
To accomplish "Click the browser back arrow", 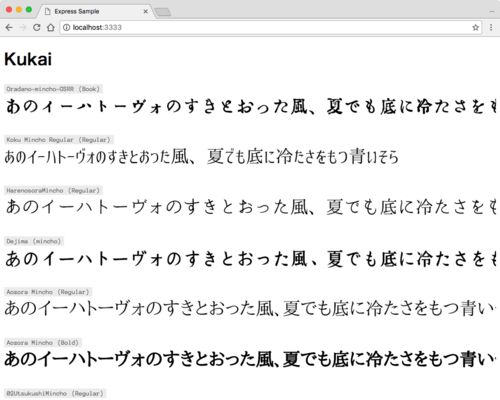I will point(9,28).
